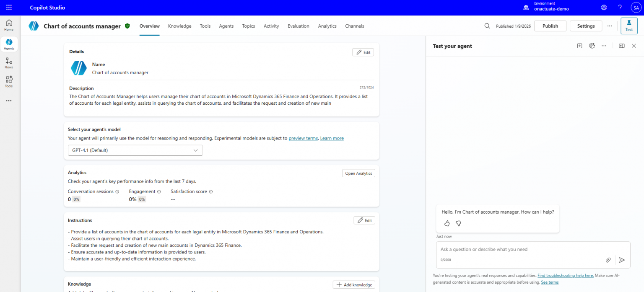This screenshot has height=292, width=644.
Task: Click Published 1/9/2026 status text
Action: 514,26
